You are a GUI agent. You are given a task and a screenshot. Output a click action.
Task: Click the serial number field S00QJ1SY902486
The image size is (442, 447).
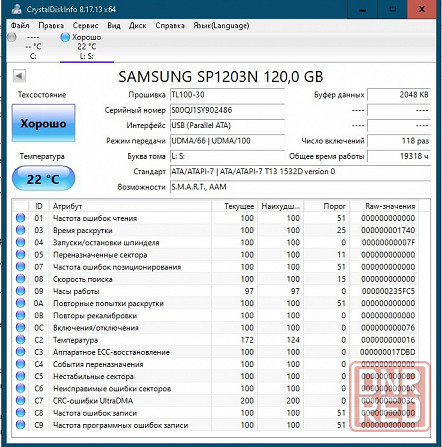[227, 110]
